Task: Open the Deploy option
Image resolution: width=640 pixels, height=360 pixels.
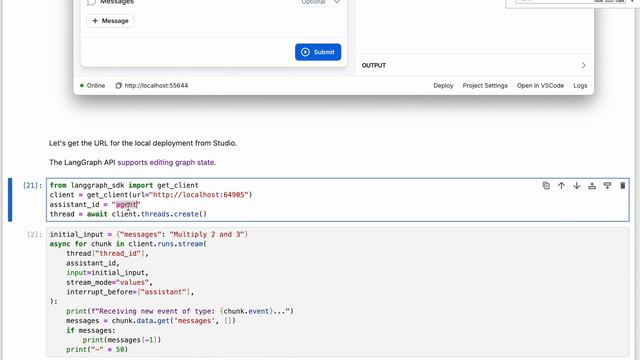Action: [x=443, y=86]
